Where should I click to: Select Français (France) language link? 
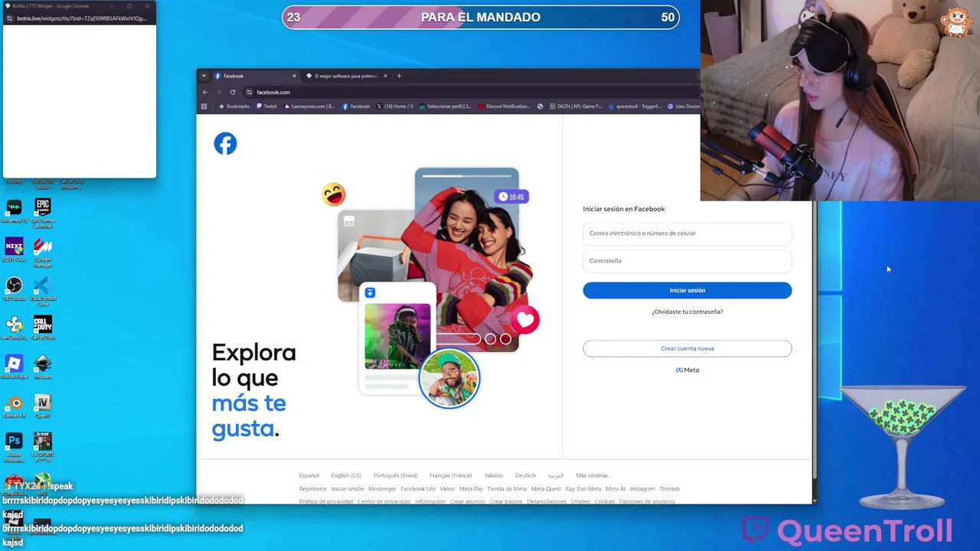450,475
